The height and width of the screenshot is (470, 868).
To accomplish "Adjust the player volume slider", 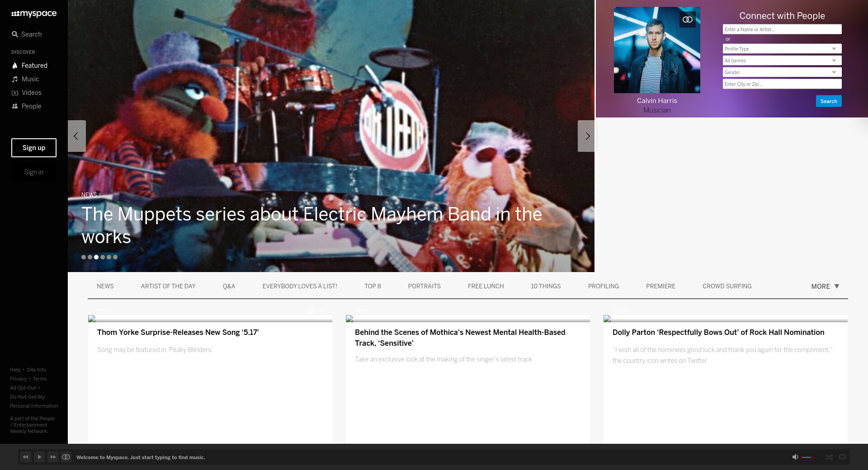I will tap(810, 457).
